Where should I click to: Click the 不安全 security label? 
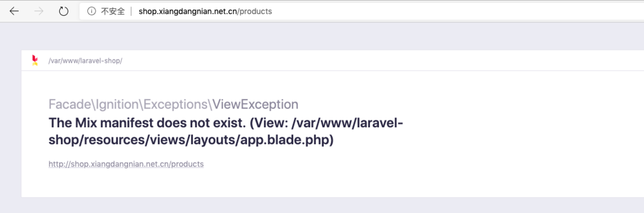[x=113, y=11]
